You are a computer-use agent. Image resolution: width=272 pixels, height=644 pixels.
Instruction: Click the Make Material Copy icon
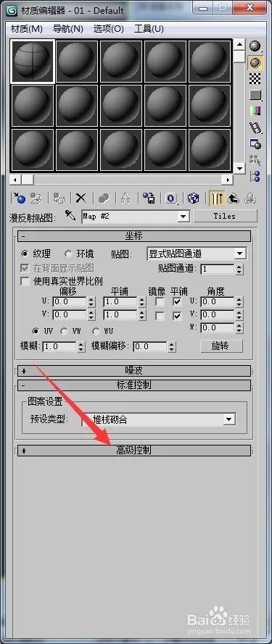[x=103, y=198]
